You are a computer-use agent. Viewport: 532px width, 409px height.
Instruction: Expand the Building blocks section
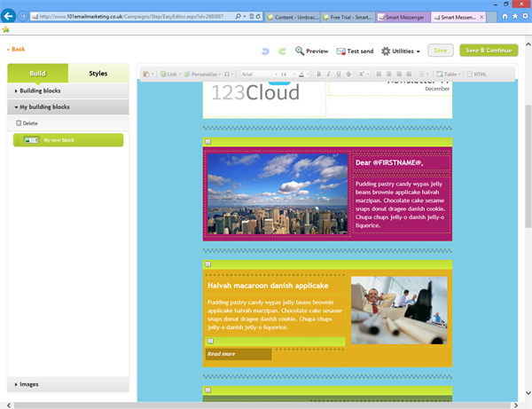[x=68, y=90]
